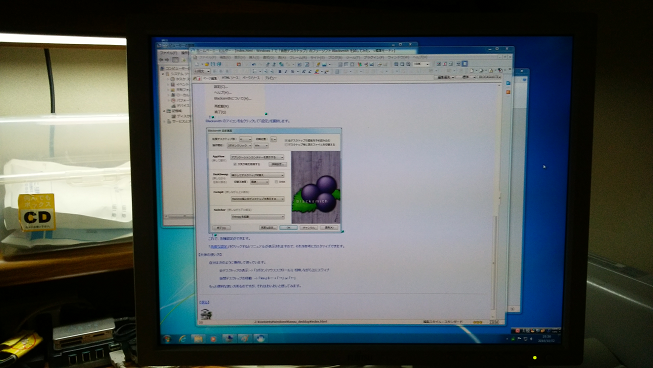Open the Windows Explorer folder in the taskbar

tap(198, 339)
